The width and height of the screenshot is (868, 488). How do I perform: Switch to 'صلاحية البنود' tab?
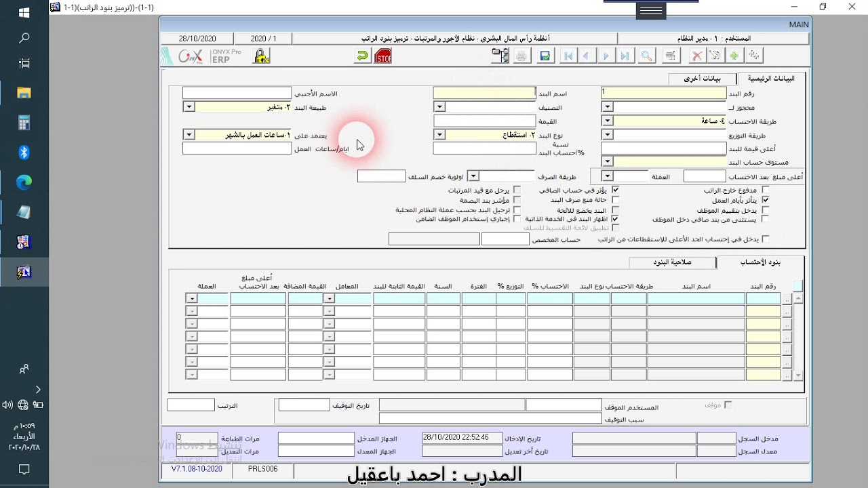(x=672, y=262)
